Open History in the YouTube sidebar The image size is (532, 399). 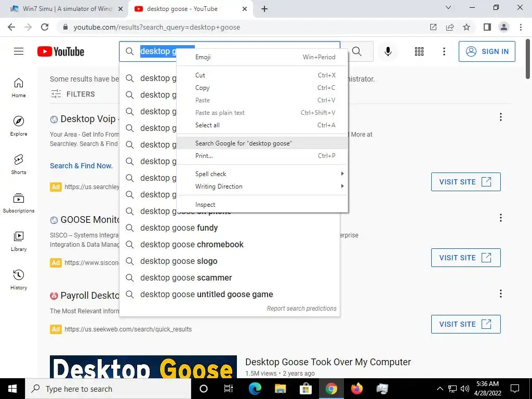(x=19, y=280)
